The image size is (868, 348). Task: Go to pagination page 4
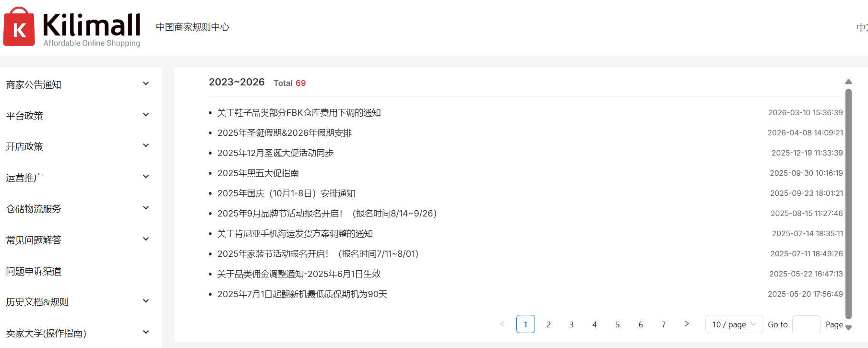click(595, 324)
